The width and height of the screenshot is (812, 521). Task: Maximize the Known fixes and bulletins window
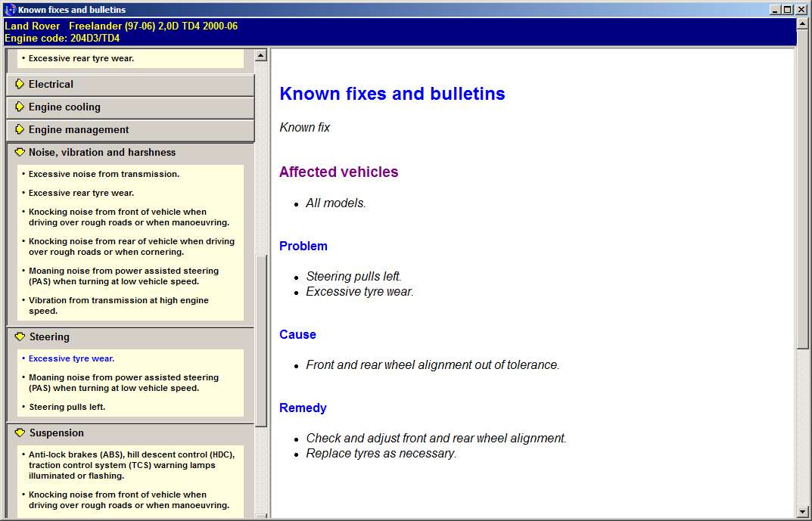tap(787, 10)
